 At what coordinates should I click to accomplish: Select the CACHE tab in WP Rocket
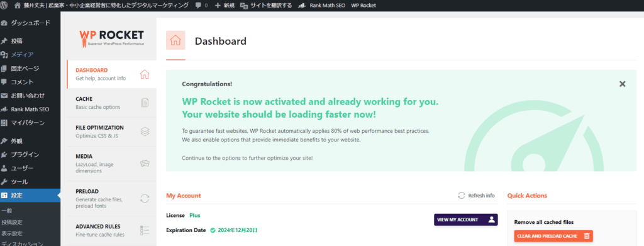click(x=111, y=103)
